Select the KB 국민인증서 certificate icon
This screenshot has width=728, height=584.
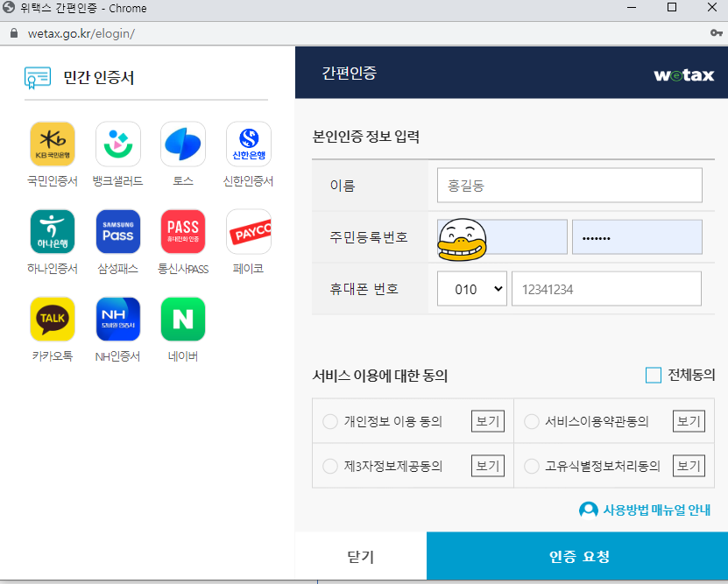click(53, 144)
